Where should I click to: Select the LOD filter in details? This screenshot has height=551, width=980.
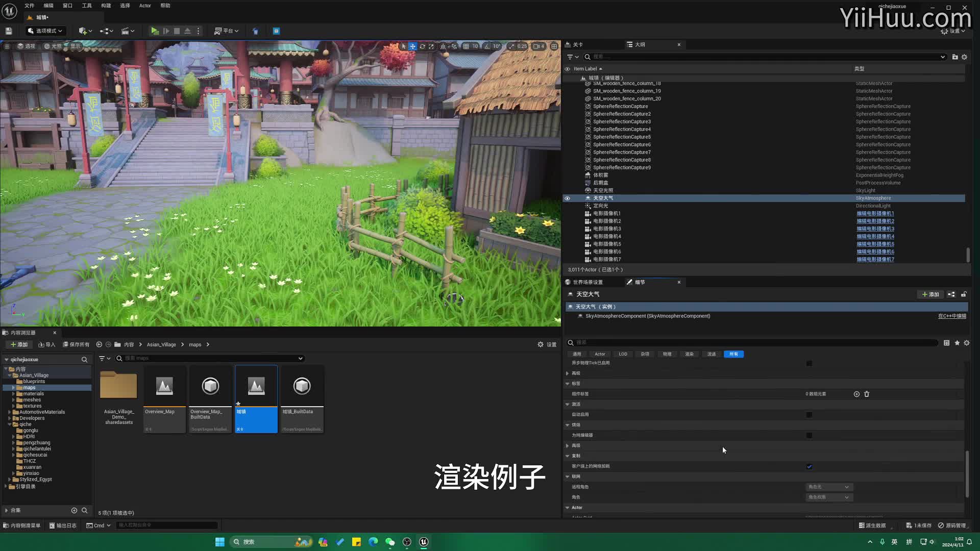click(x=623, y=354)
